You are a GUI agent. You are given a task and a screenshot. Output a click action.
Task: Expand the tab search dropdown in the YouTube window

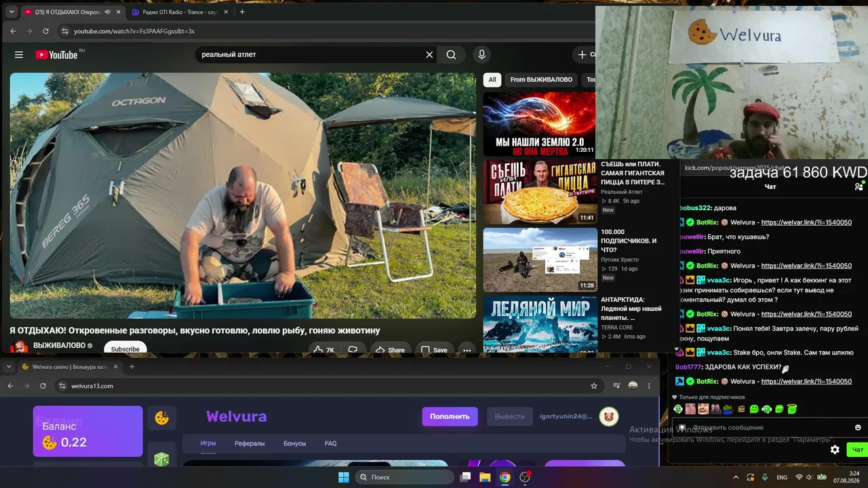click(12, 12)
